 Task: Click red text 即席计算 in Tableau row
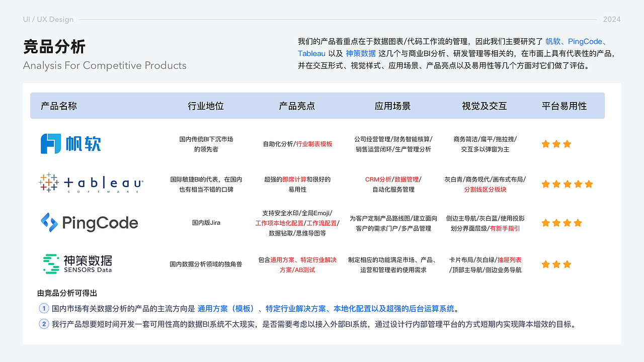(x=294, y=179)
